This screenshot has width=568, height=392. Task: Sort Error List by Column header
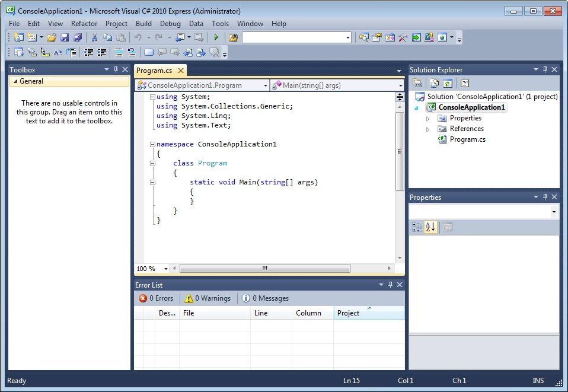pos(312,313)
